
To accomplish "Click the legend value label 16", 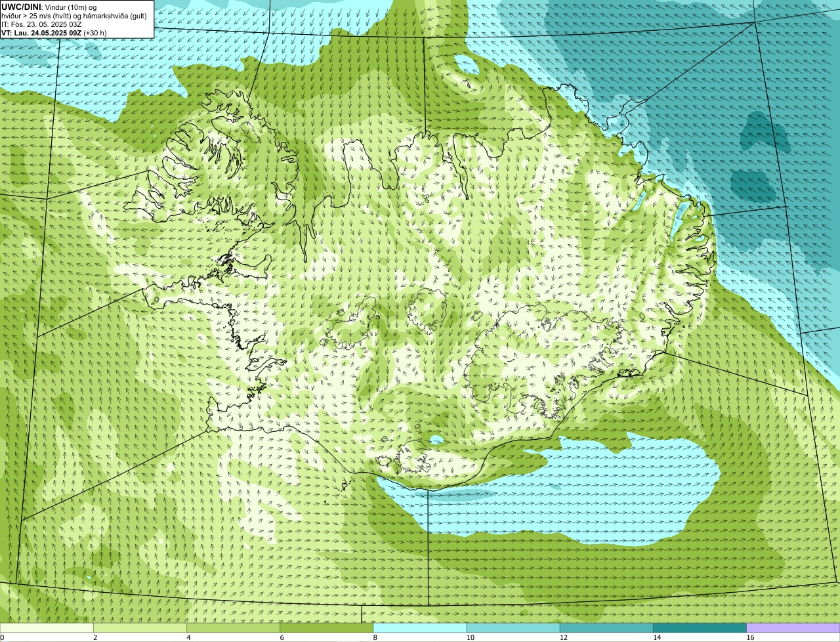I will pos(750,637).
